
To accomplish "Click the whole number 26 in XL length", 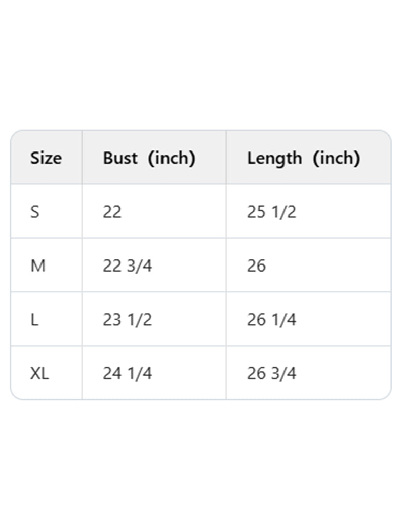I will (256, 374).
